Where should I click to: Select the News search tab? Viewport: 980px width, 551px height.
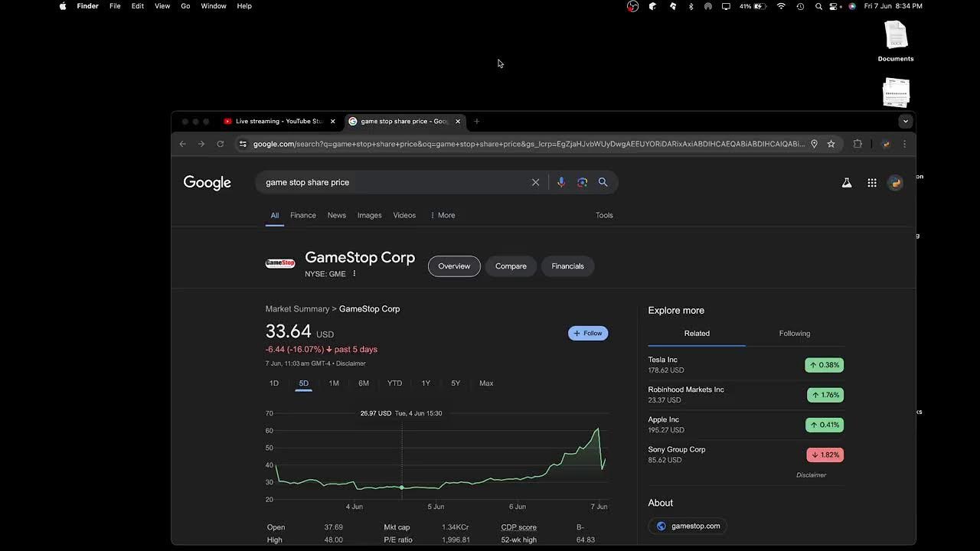point(337,215)
